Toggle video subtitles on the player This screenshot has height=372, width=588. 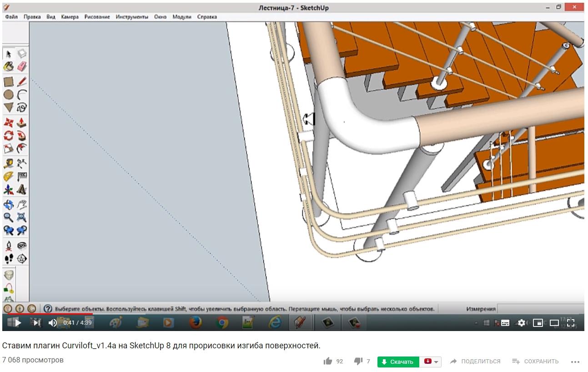(505, 323)
